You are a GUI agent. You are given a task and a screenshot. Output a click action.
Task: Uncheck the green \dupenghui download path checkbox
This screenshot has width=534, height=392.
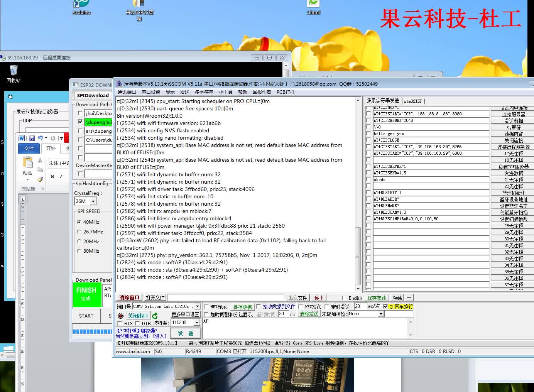(80, 122)
